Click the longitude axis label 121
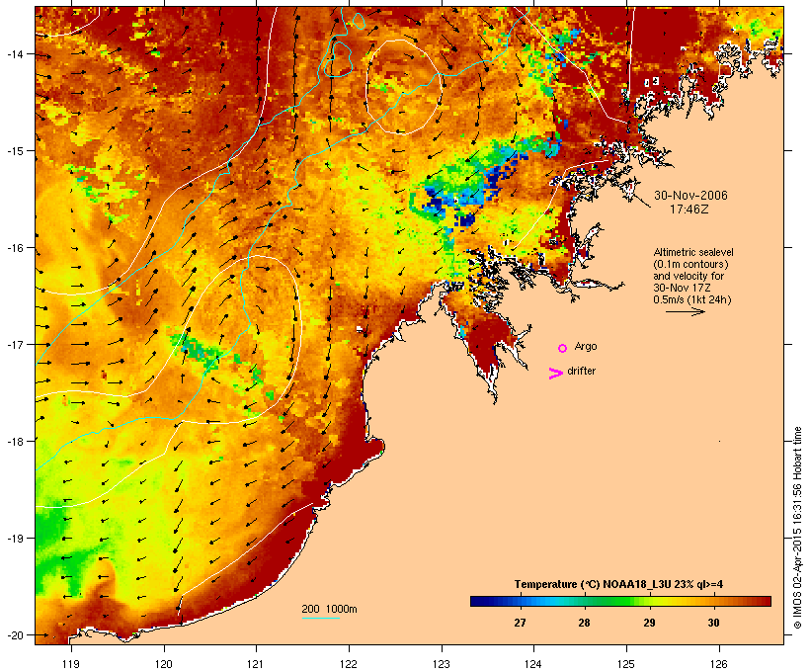 pyautogui.click(x=256, y=664)
